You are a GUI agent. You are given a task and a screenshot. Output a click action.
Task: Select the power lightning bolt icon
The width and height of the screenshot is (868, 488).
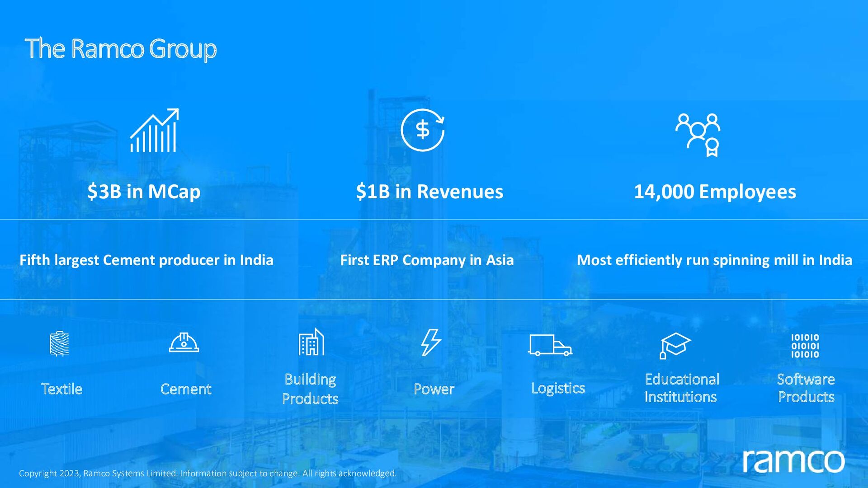point(431,342)
